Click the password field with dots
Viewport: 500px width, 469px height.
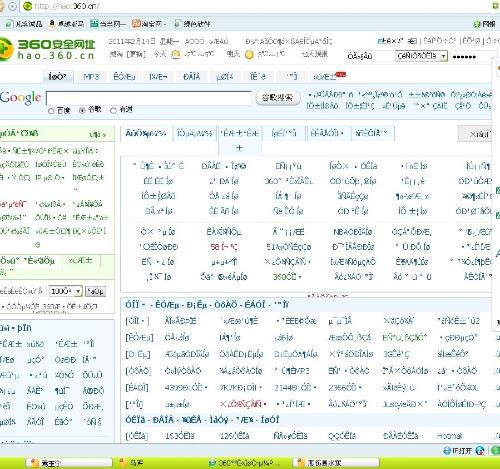point(473,56)
